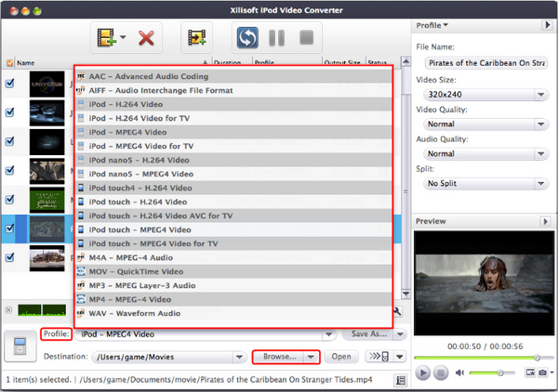This screenshot has width=558, height=392.
Task: Select iPod - MPEG4 Video for TV
Action: pos(233,146)
